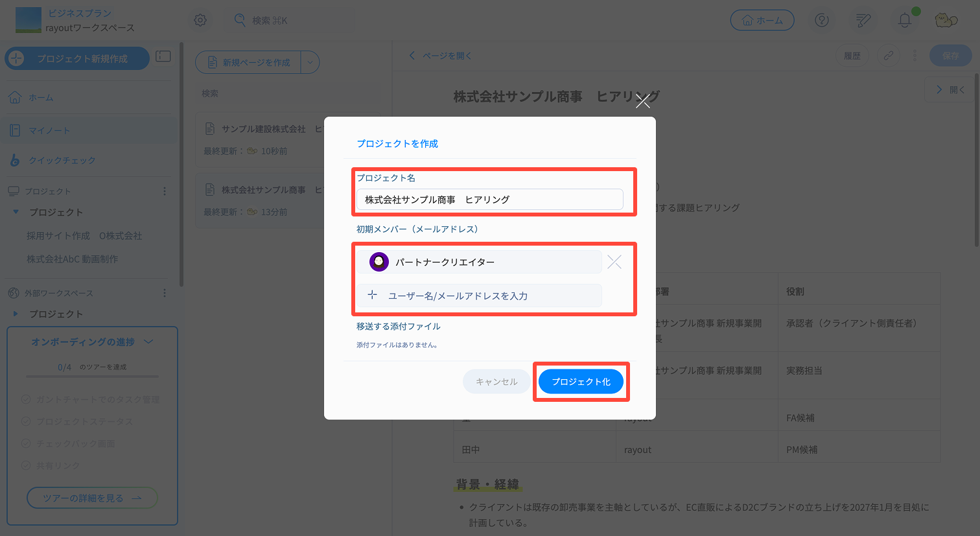
Task: Click the onboarding tour progress bar
Action: click(92, 376)
